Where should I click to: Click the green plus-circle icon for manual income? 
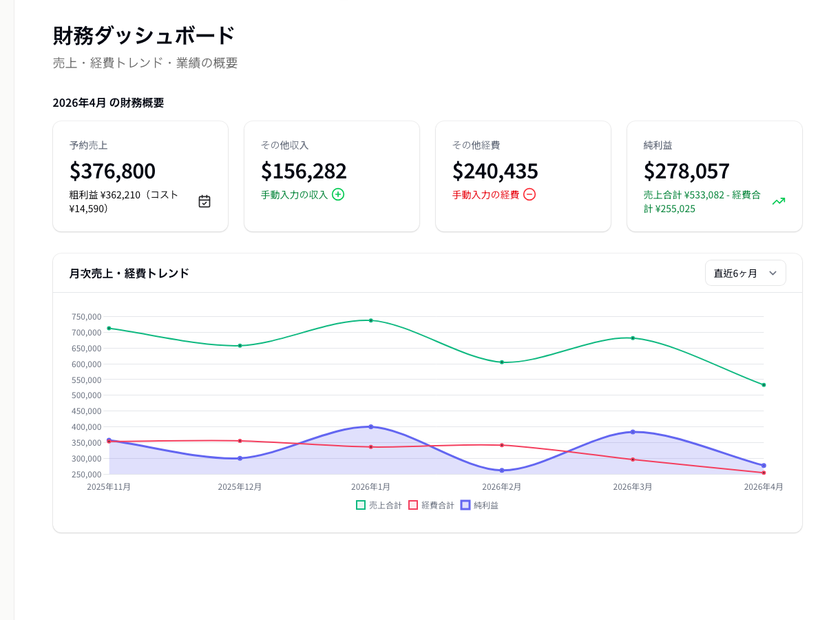337,194
